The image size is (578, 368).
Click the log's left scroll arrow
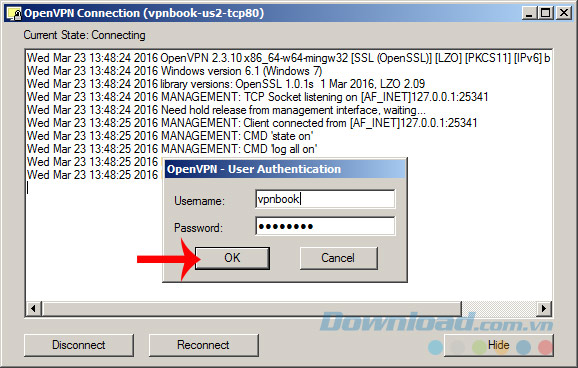pyautogui.click(x=34, y=308)
